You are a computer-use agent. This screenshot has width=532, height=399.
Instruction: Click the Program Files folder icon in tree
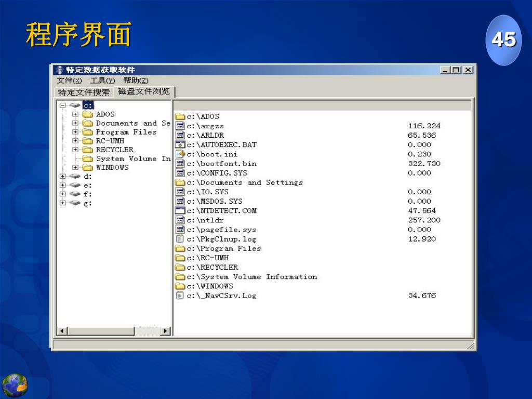[x=88, y=132]
